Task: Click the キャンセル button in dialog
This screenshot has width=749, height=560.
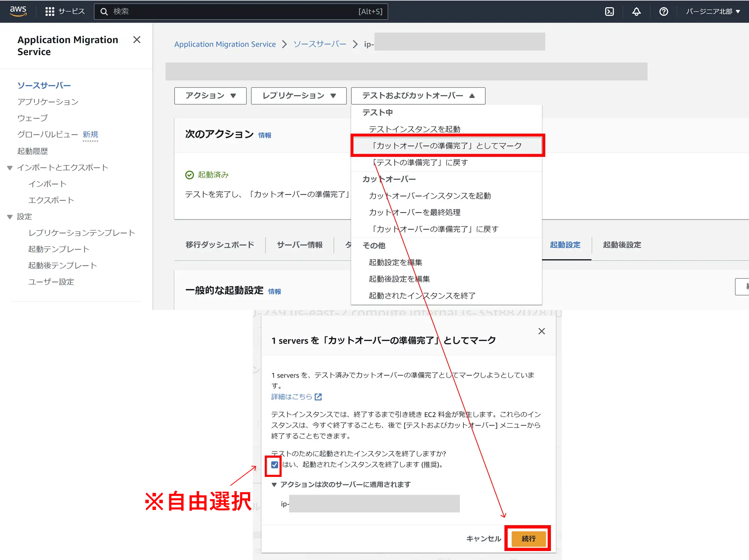Action: tap(483, 539)
